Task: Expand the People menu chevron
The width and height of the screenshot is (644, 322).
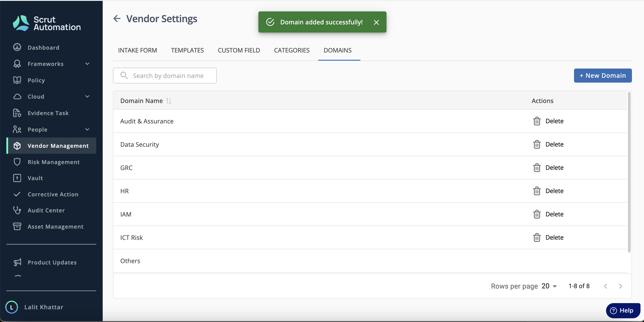Action: point(87,129)
